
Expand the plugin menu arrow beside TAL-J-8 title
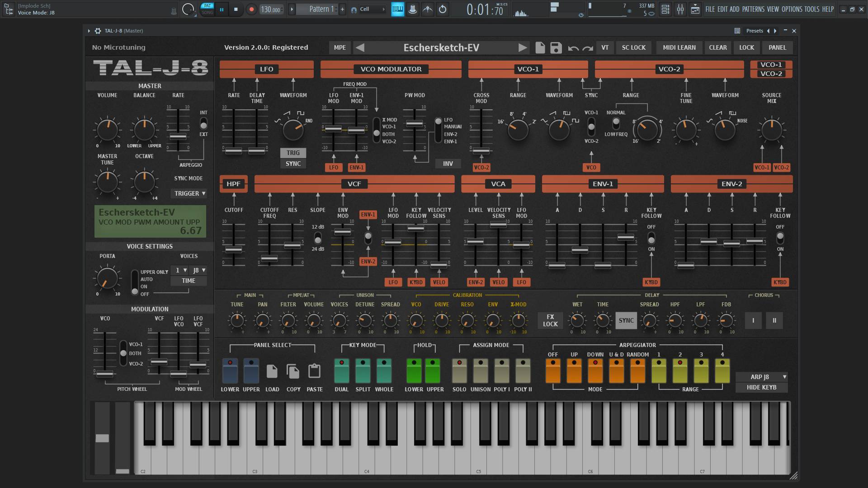[89, 31]
